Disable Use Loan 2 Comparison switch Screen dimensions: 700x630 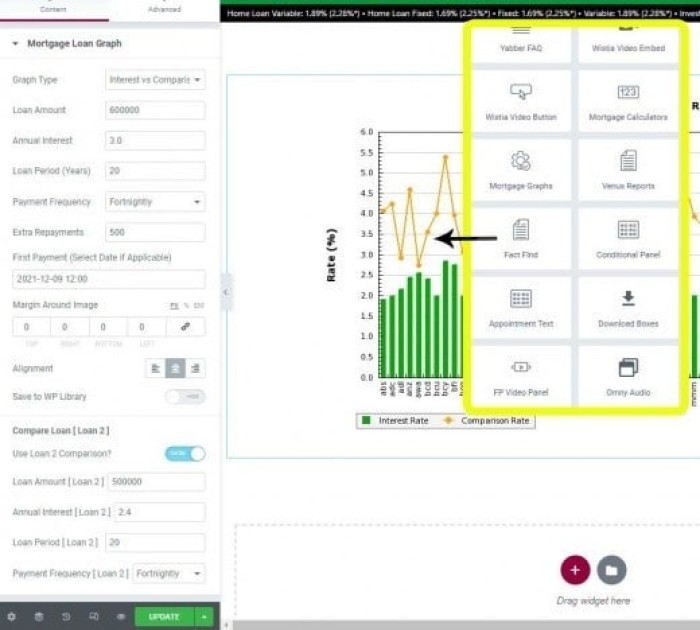(x=185, y=454)
